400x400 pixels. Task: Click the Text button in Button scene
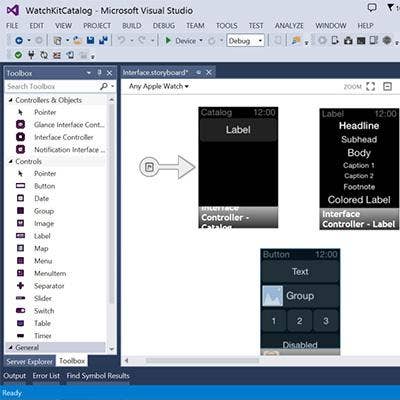click(x=300, y=272)
